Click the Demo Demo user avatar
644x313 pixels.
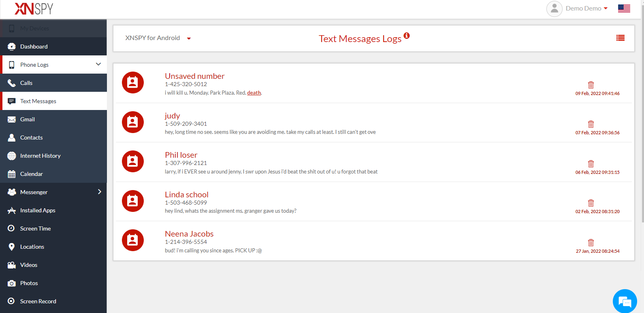[554, 8]
